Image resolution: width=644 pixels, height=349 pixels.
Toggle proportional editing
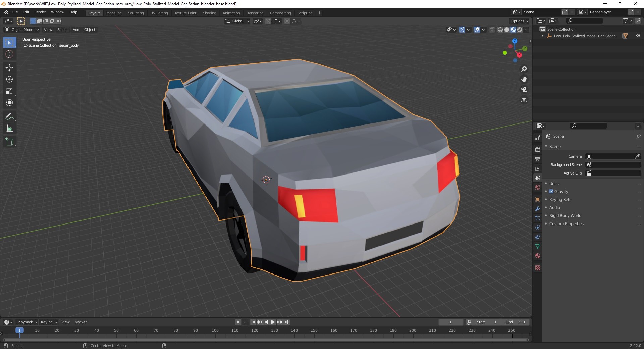point(287,21)
